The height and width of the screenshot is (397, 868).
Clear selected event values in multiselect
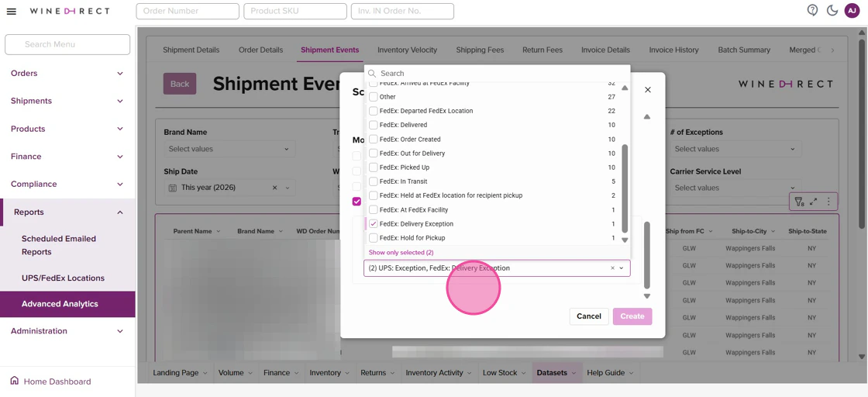pyautogui.click(x=612, y=268)
